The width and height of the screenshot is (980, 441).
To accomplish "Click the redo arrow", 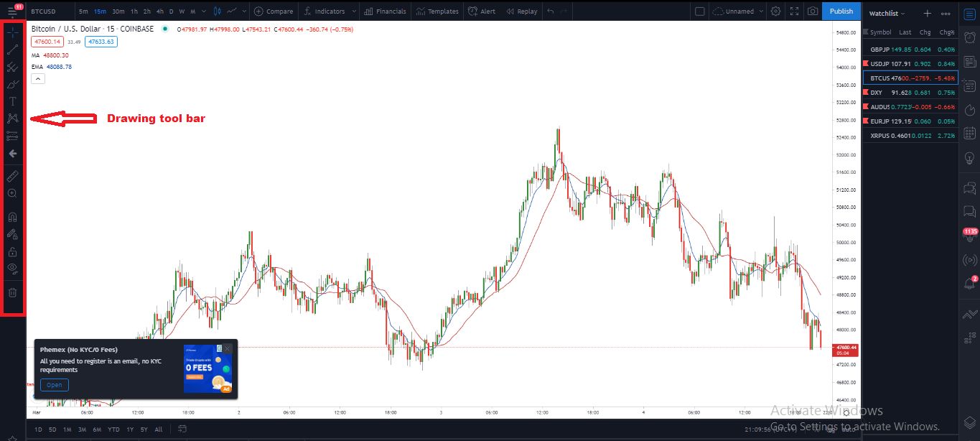I will 565,11.
